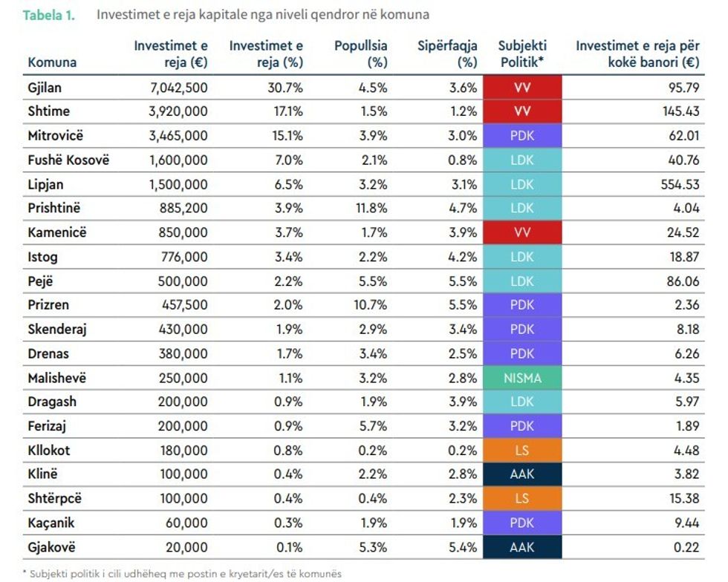Select the Gjakovë per-capita value 0.22

coord(687,547)
